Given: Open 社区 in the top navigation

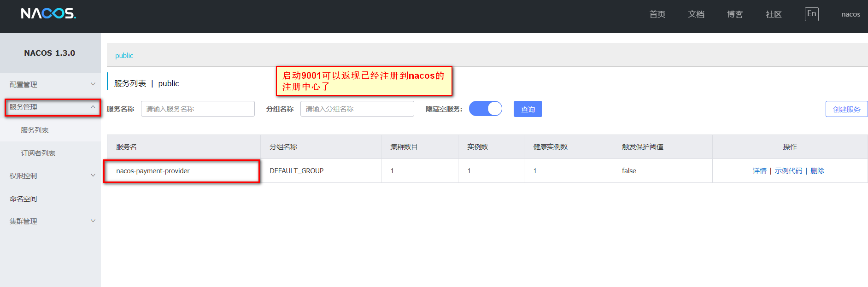Looking at the screenshot, I should (774, 14).
